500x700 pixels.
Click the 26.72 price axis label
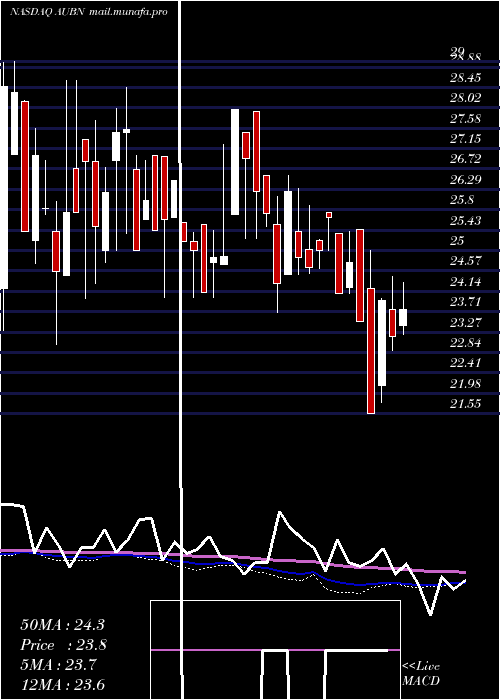pyautogui.click(x=465, y=159)
